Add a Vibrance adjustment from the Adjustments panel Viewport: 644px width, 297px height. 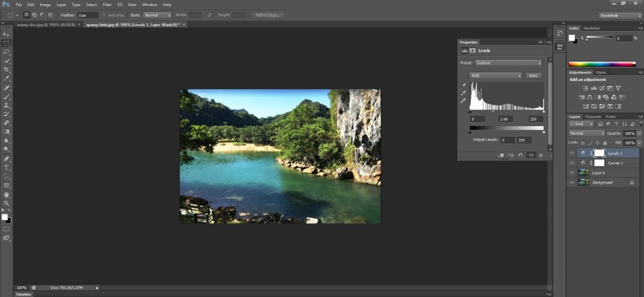618,88
